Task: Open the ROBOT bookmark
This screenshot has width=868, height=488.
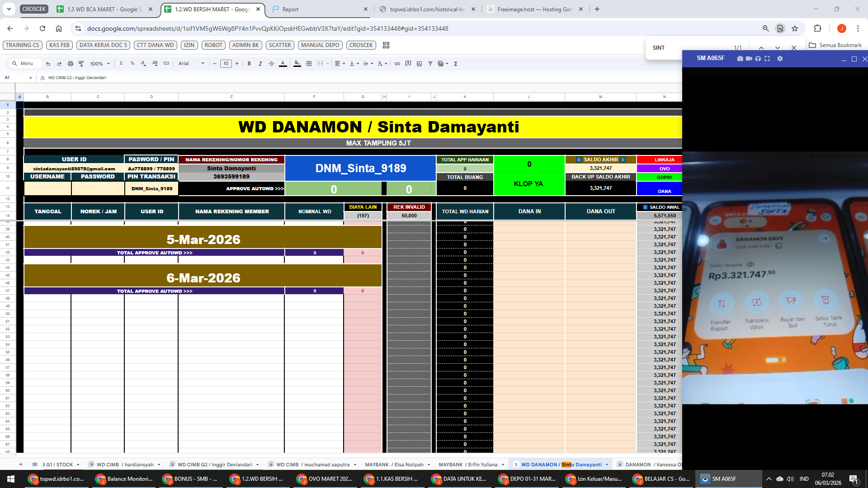Action: [x=213, y=45]
